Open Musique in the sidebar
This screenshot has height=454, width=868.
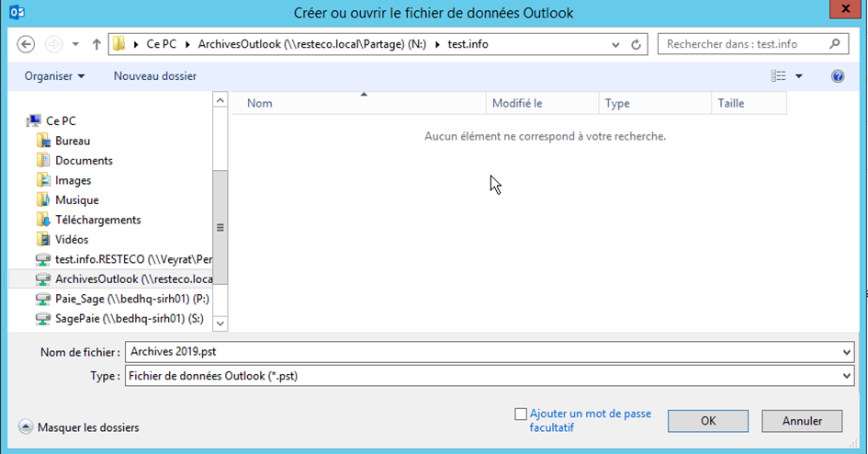(77, 199)
